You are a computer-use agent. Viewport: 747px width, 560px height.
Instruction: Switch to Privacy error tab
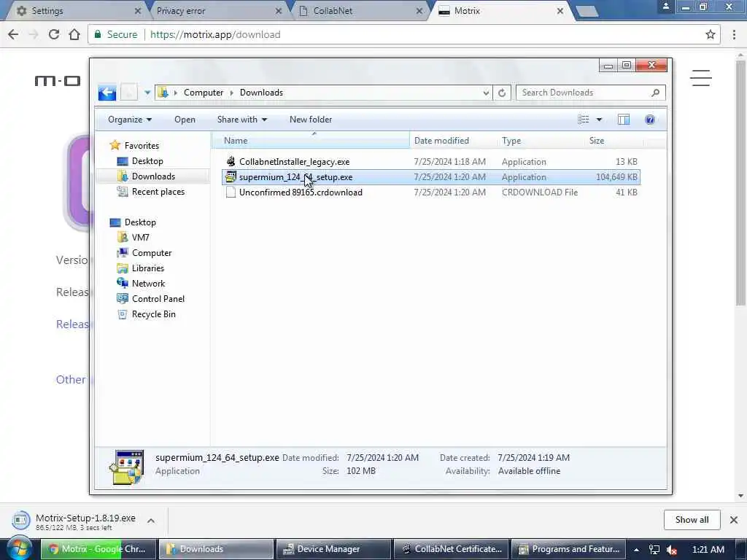click(x=217, y=10)
